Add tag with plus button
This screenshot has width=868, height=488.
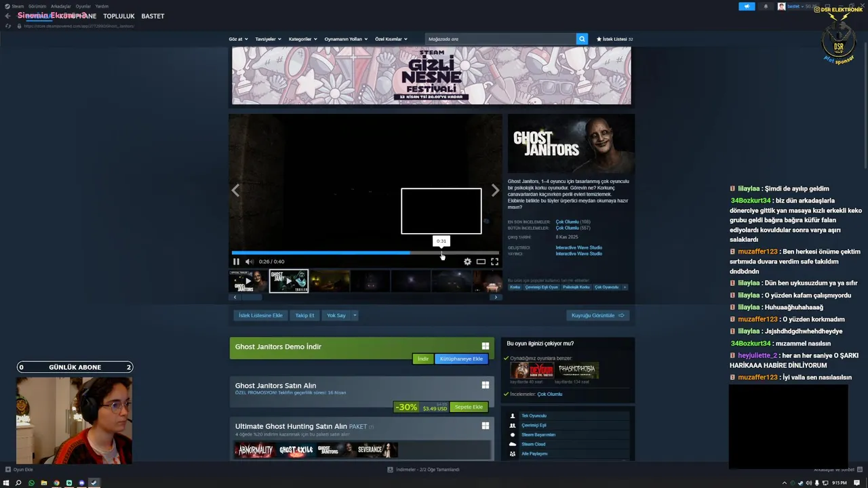[x=625, y=287]
